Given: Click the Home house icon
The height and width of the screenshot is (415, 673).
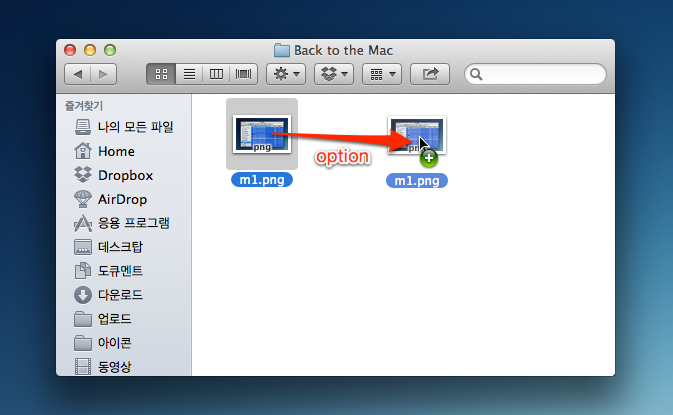Looking at the screenshot, I should (83, 151).
